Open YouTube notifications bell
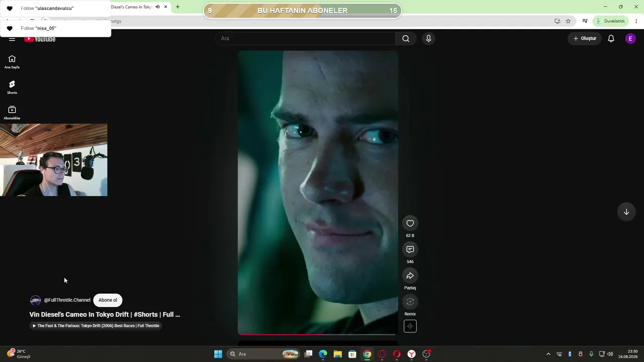 pyautogui.click(x=611, y=39)
